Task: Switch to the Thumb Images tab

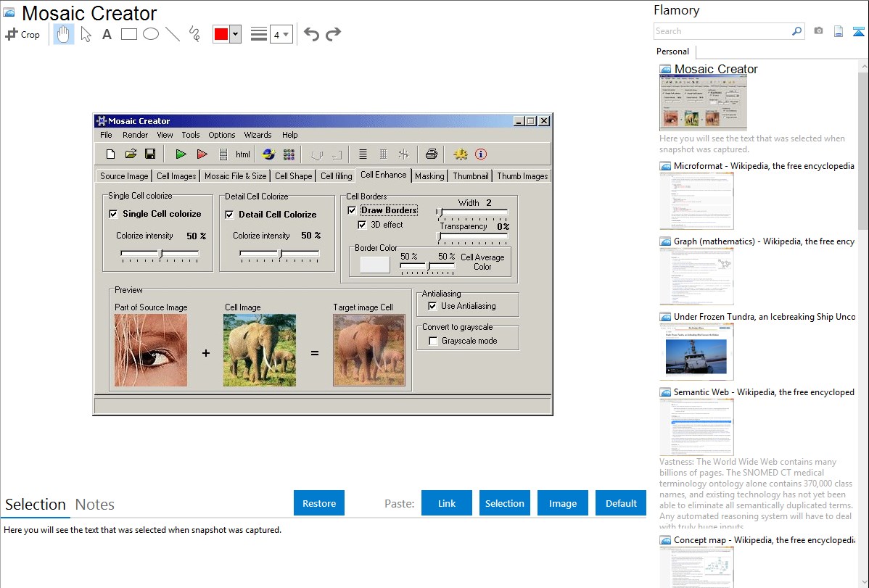Action: pyautogui.click(x=522, y=175)
